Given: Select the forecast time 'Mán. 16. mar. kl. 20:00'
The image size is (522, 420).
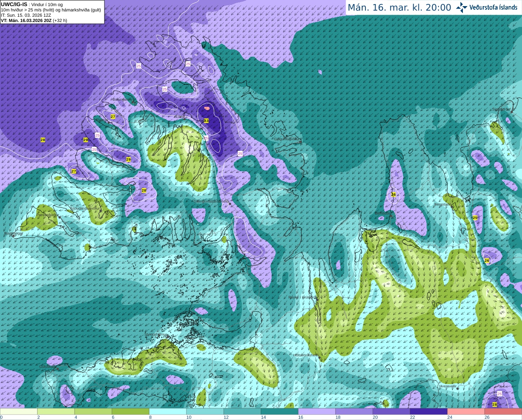Looking at the screenshot, I should coord(399,8).
